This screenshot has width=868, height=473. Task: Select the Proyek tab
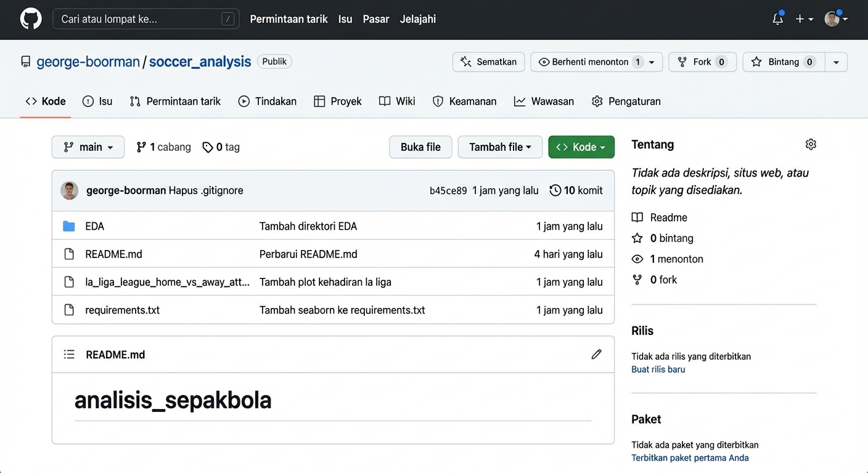(x=338, y=101)
